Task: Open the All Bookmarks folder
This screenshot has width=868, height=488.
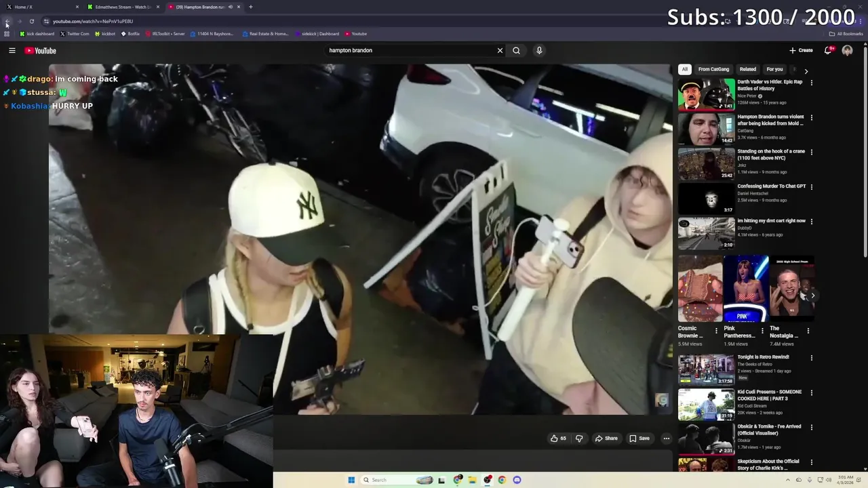Action: click(846, 34)
